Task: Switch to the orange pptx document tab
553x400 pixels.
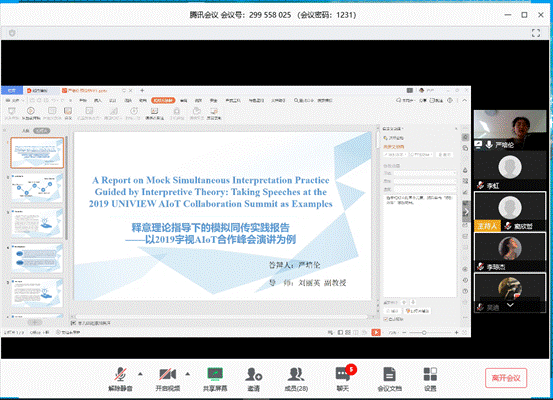Action: coord(88,91)
